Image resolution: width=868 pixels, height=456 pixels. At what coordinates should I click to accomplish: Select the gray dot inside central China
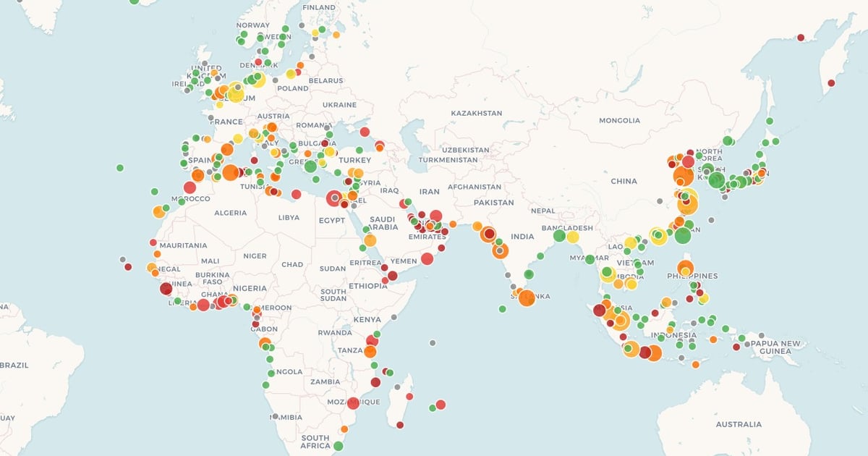[x=659, y=200]
